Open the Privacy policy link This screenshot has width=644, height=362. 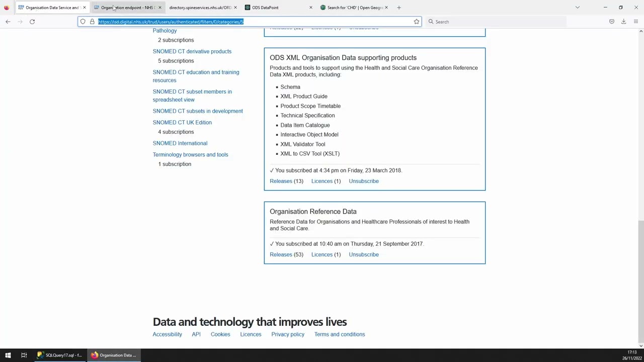click(288, 334)
